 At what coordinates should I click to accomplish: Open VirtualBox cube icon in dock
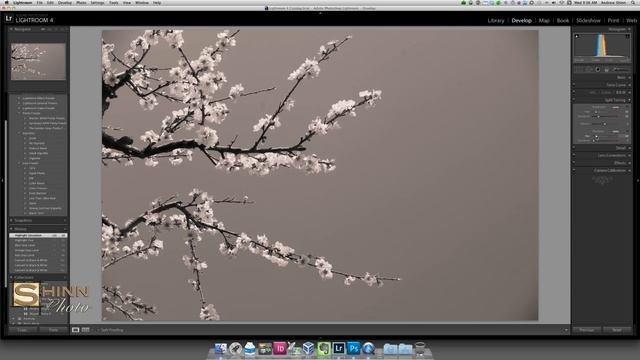tap(309, 349)
